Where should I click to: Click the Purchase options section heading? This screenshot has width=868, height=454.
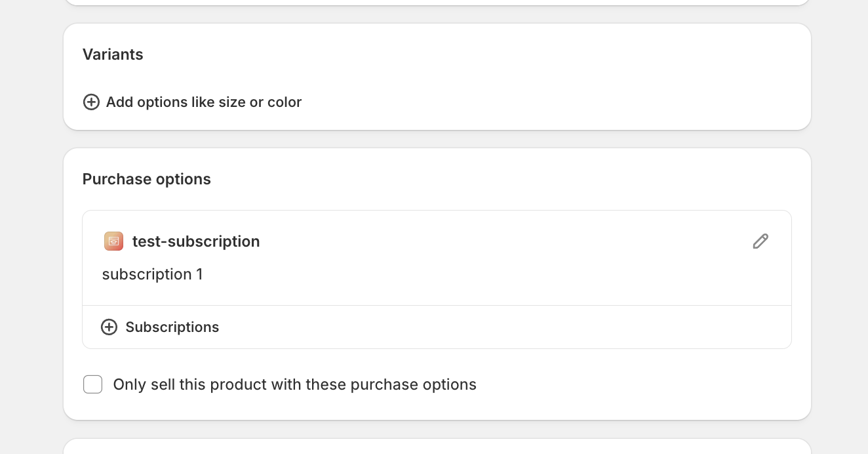147,179
